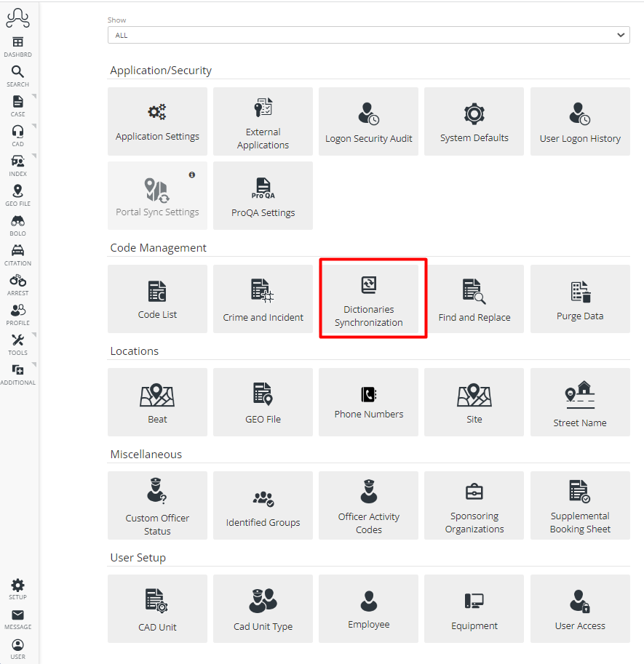Open Crime and Incident settings
The width and height of the screenshot is (644, 664).
coord(263,298)
